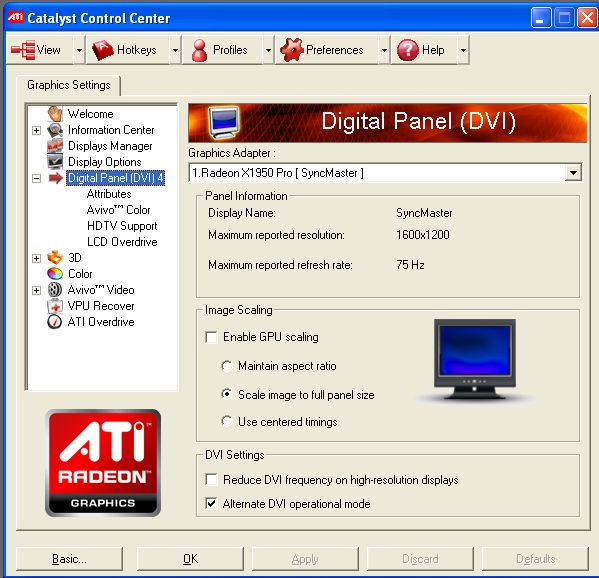
Task: Click the Preferences gear icon
Action: 291,50
